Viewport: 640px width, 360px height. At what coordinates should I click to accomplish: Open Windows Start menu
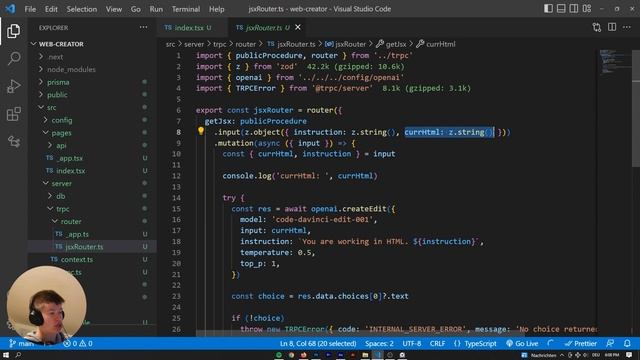click(6, 355)
